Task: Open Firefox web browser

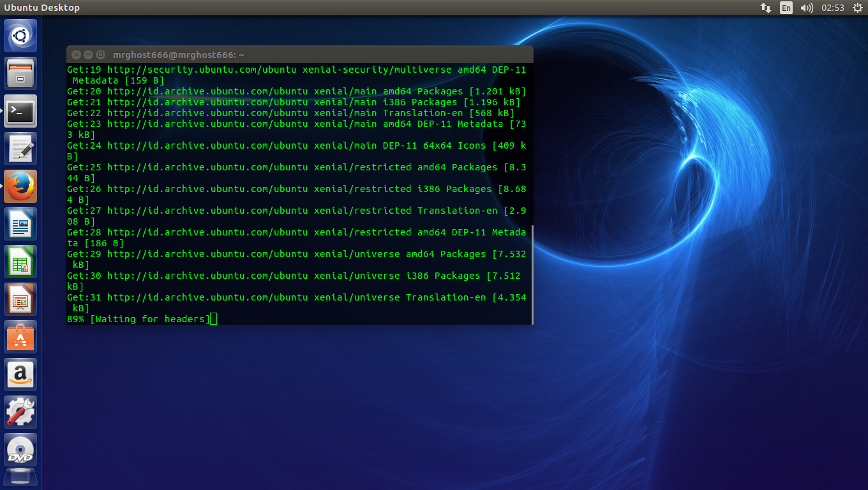Action: coord(20,186)
